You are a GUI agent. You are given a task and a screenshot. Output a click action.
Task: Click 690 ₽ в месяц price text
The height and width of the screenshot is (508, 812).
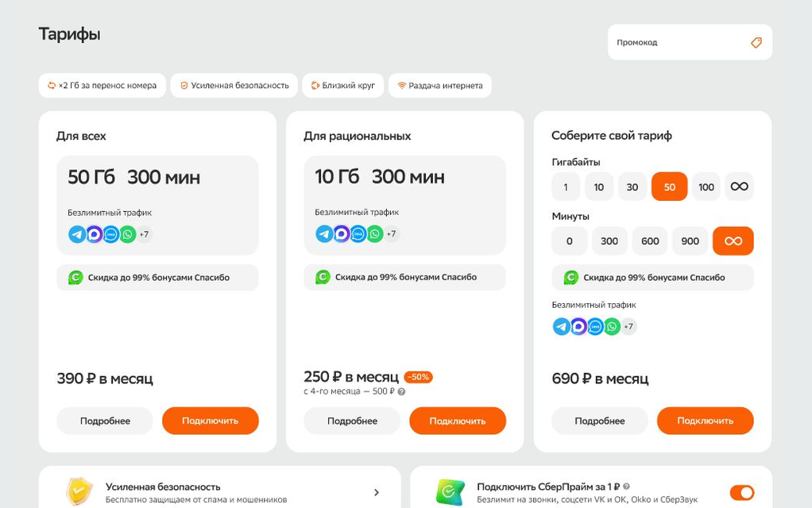600,379
